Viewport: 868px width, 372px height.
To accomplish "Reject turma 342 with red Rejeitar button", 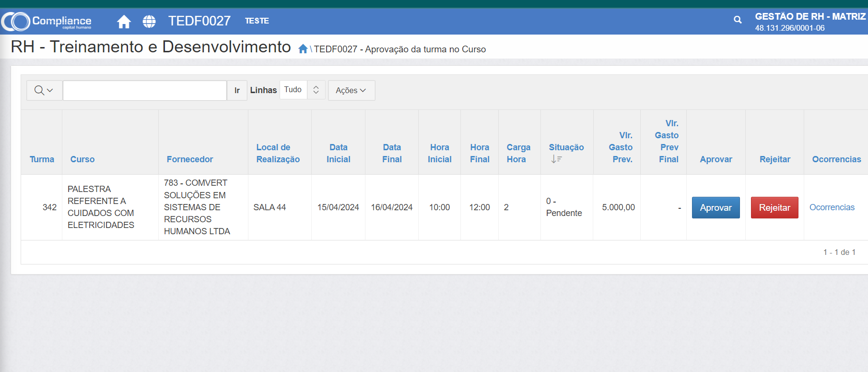I will [x=774, y=207].
